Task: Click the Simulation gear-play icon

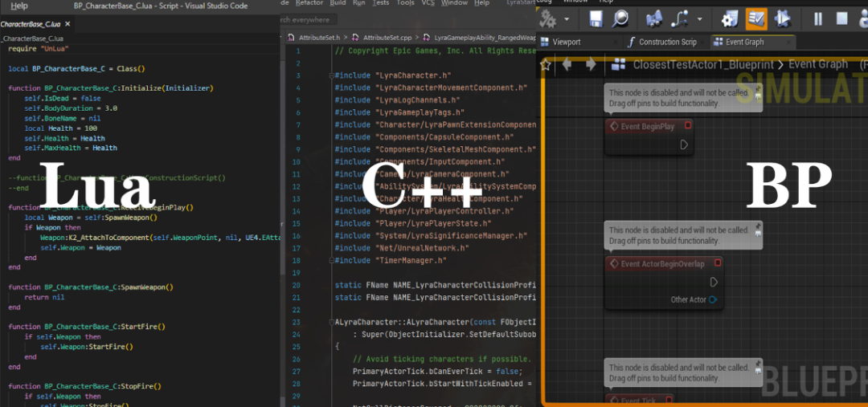Action: point(782,20)
